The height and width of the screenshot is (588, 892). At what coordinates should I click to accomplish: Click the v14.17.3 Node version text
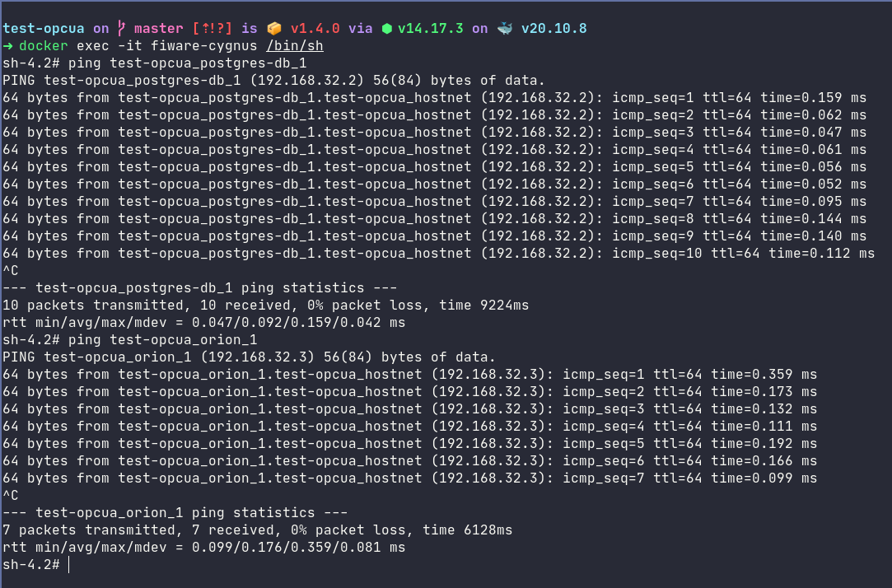click(431, 29)
